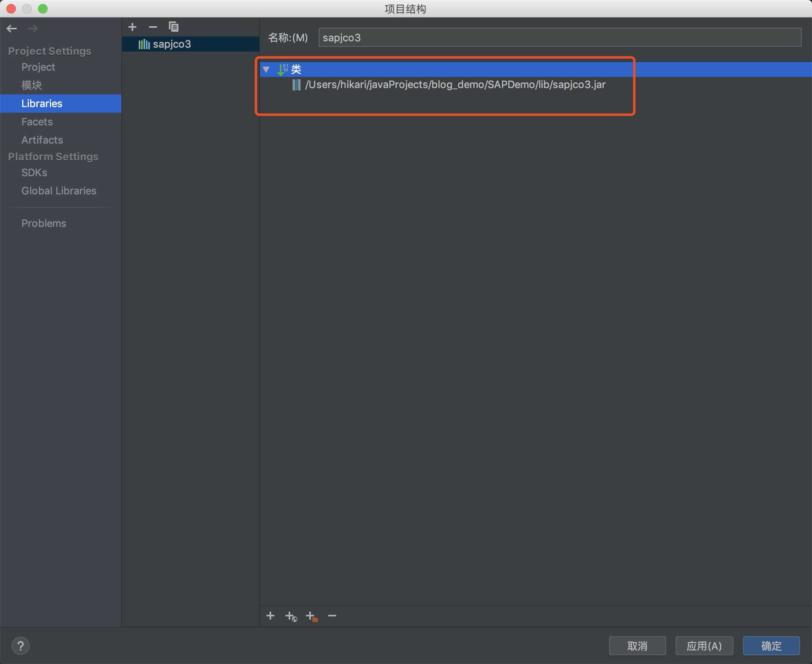Select the Facets sidebar item
This screenshot has height=664, width=812.
37,121
